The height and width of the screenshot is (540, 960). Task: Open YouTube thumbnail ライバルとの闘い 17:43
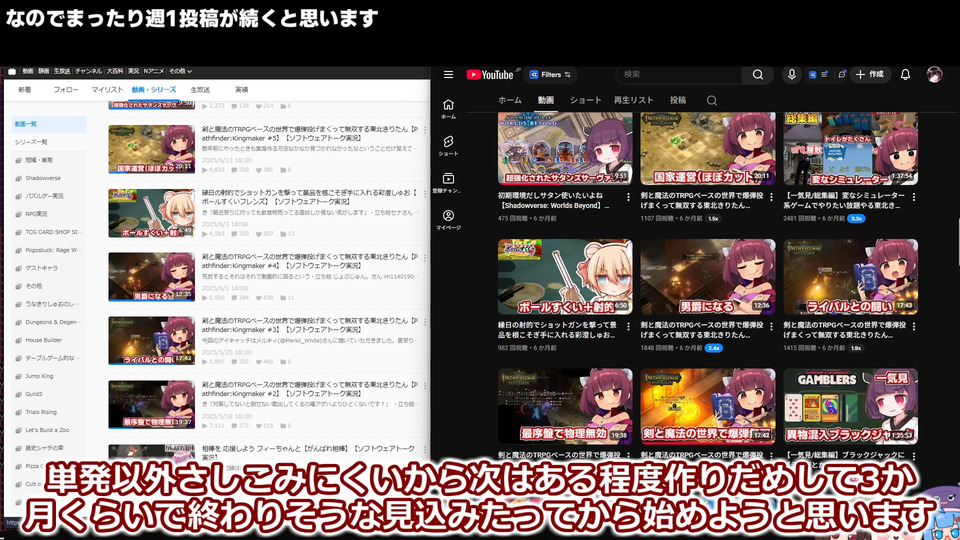click(x=850, y=277)
